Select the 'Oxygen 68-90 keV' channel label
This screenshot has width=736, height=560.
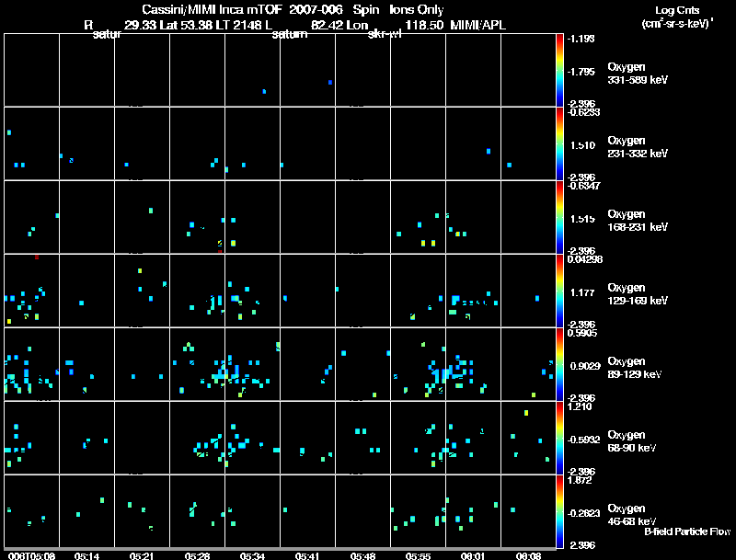click(x=632, y=441)
